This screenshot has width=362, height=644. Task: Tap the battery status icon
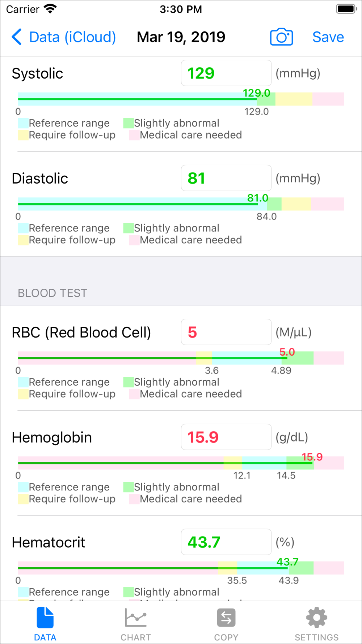tap(346, 9)
